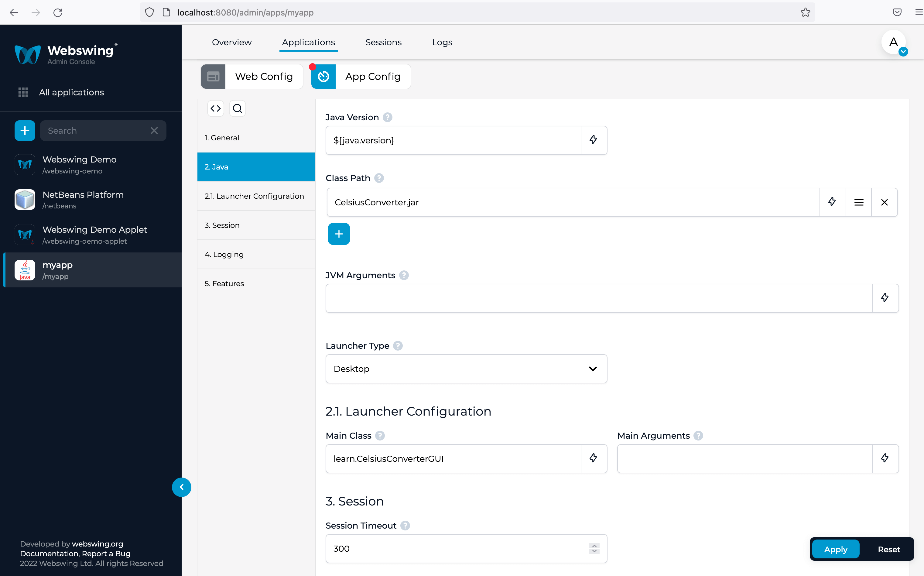Open Report a Bug link
The height and width of the screenshot is (576, 924).
[x=106, y=554]
